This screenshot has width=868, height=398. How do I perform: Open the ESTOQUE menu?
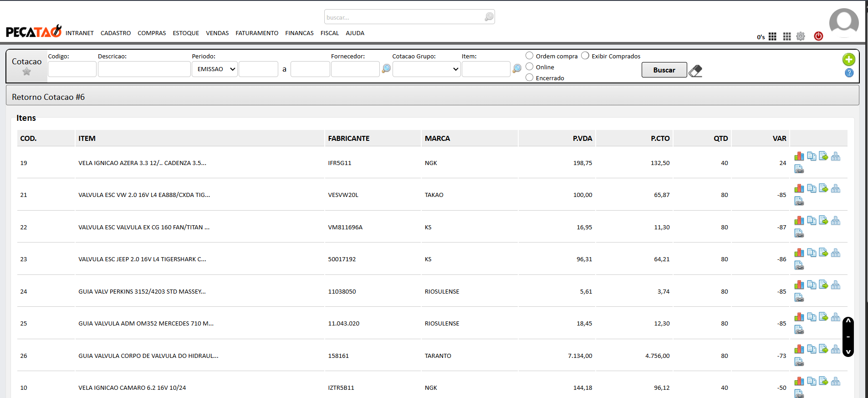[186, 33]
